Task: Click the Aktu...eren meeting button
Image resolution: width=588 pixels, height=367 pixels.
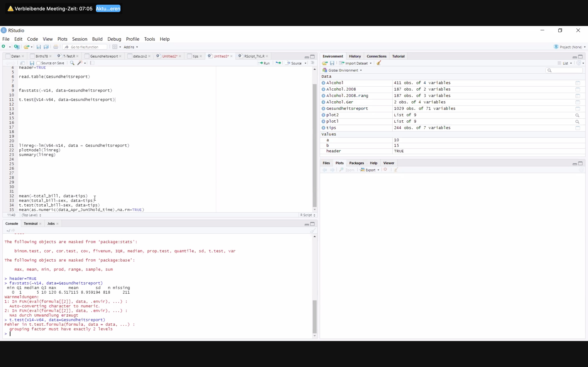Action: point(108,9)
